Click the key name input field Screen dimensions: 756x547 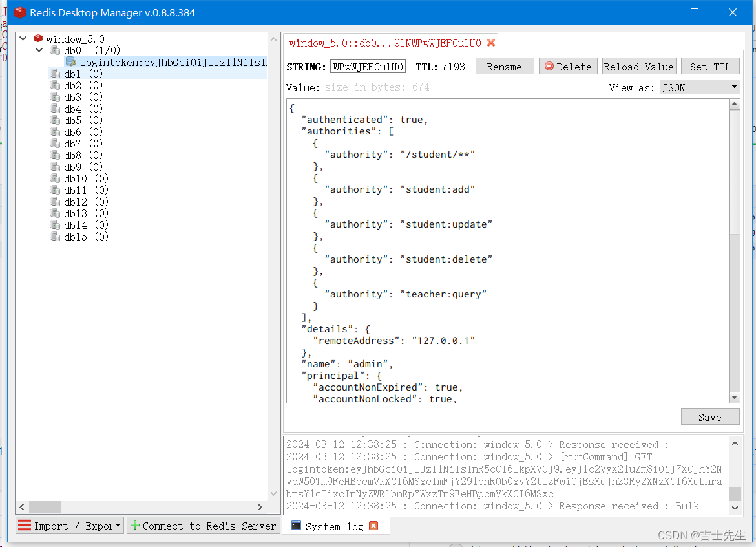tap(368, 67)
